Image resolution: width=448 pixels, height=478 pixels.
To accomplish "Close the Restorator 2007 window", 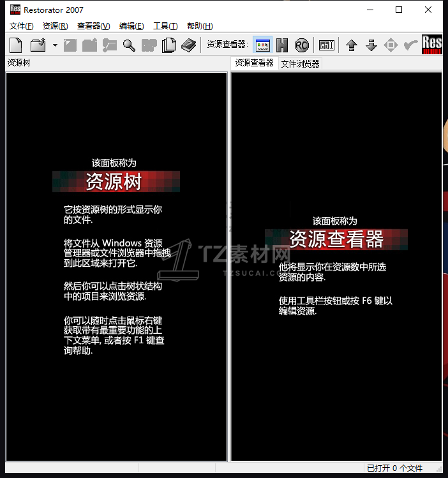I will coord(428,10).
